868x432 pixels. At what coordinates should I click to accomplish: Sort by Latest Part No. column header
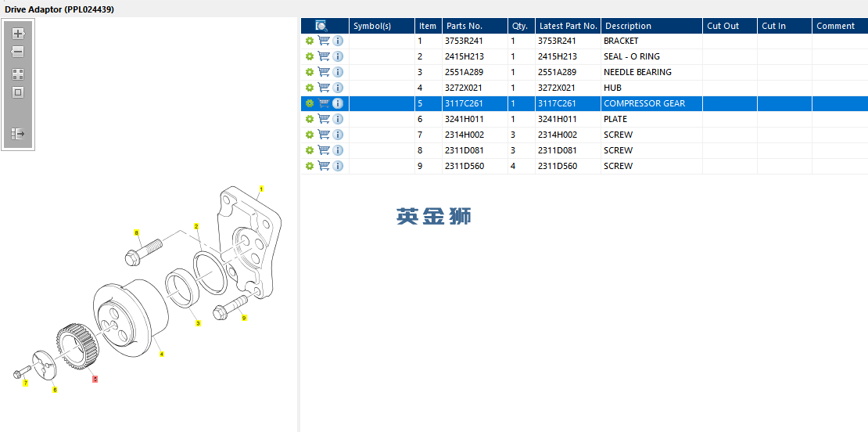click(568, 26)
